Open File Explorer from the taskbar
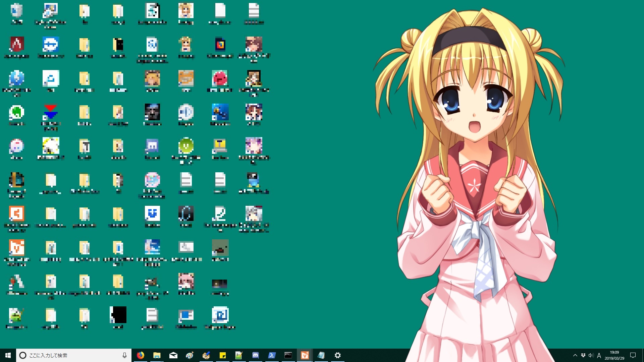Viewport: 644px width, 362px height. [x=157, y=355]
